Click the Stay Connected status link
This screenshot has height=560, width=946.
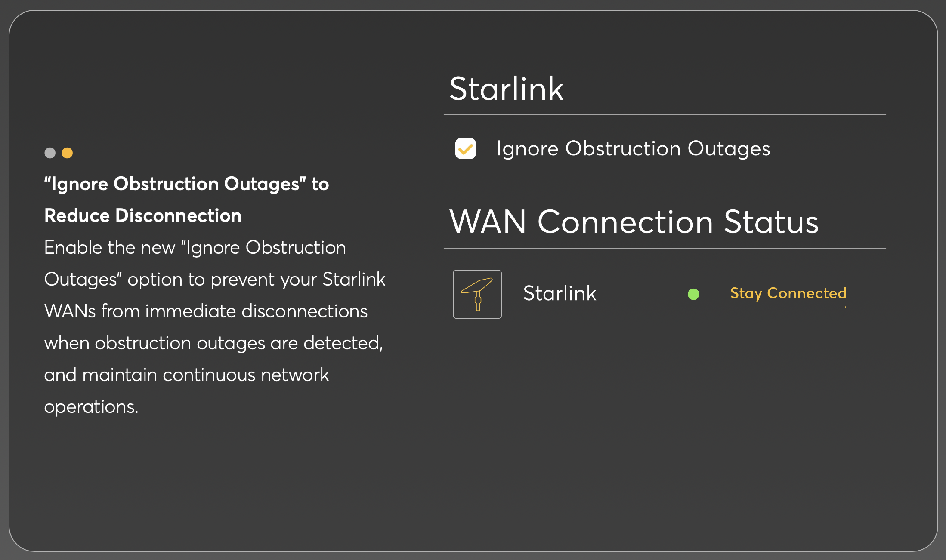[x=788, y=293]
